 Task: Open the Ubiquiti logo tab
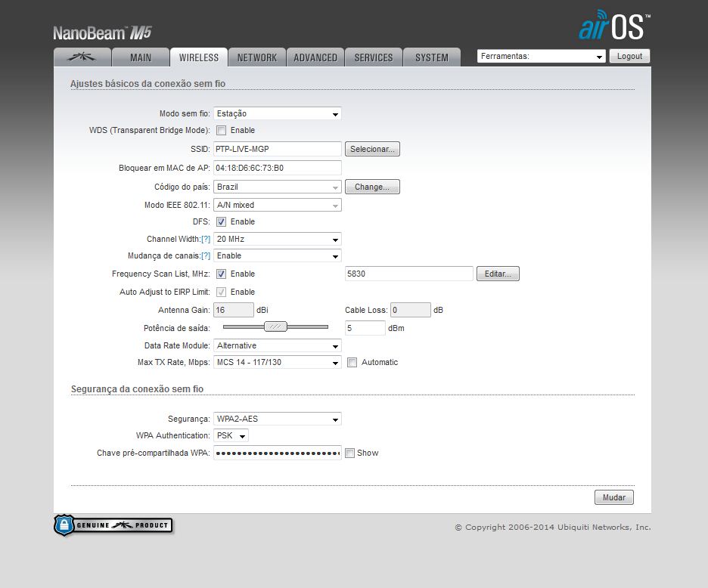pyautogui.click(x=82, y=57)
